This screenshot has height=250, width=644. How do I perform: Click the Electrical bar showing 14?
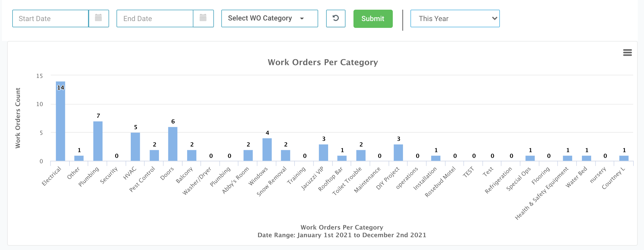pos(60,122)
